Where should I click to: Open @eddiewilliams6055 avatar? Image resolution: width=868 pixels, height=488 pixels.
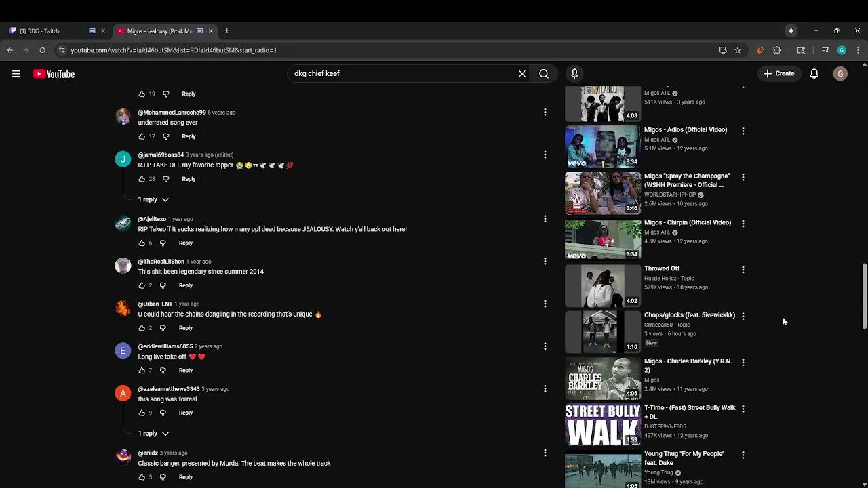click(123, 350)
